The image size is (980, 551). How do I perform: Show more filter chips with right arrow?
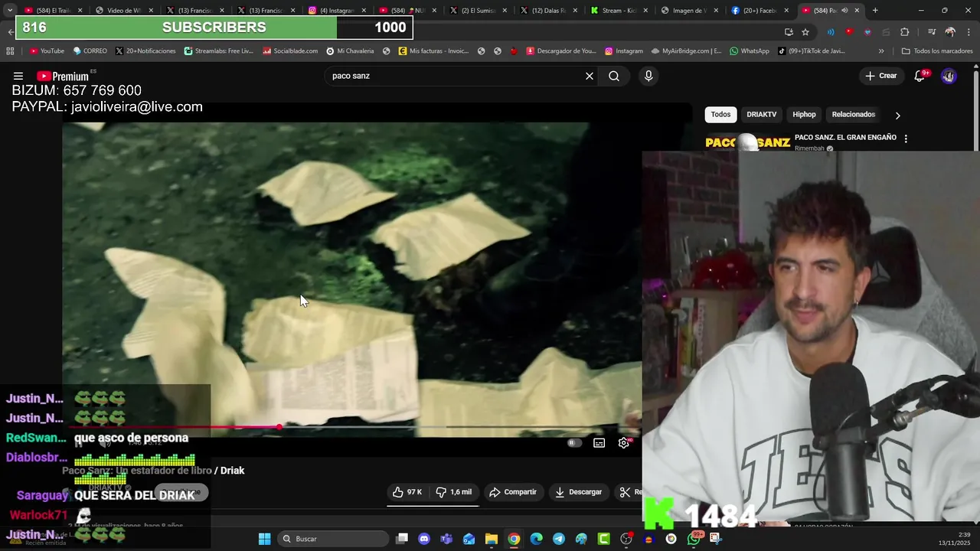point(897,115)
